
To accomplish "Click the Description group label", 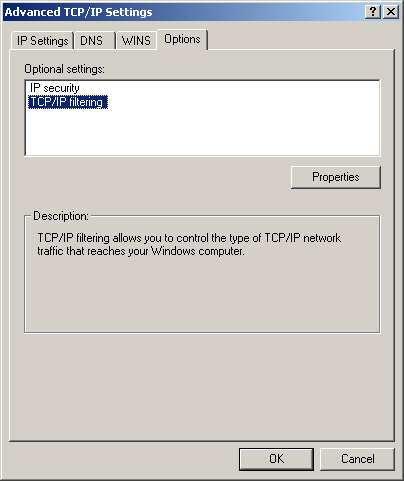I will (x=61, y=216).
